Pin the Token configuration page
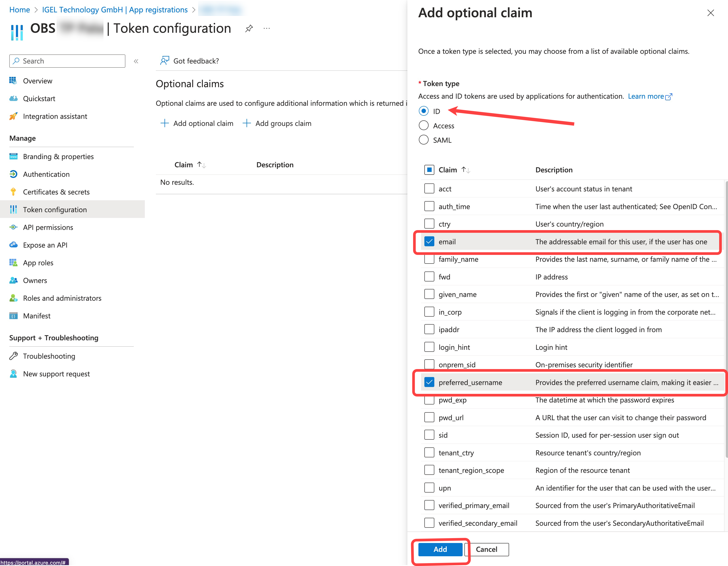Screen dimensions: 728x566 [249, 29]
